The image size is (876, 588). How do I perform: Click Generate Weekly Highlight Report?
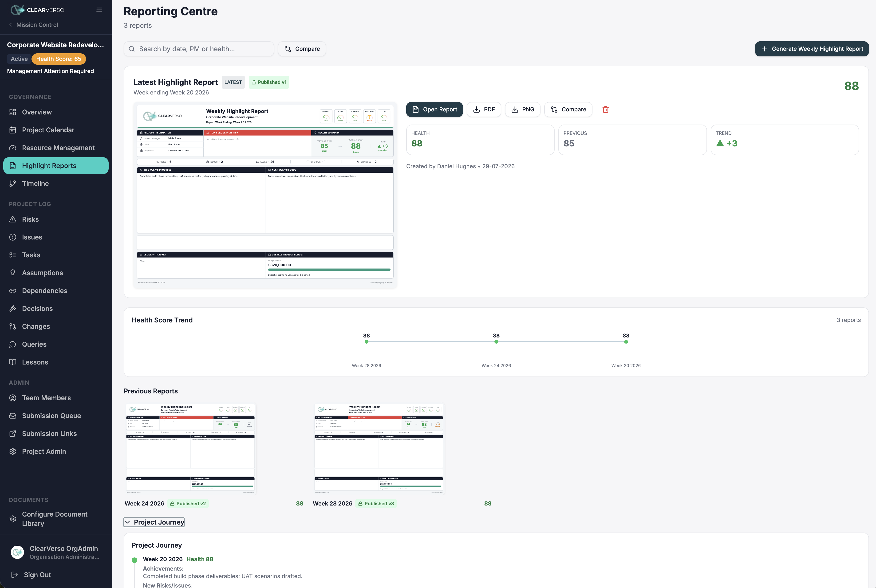click(x=812, y=49)
